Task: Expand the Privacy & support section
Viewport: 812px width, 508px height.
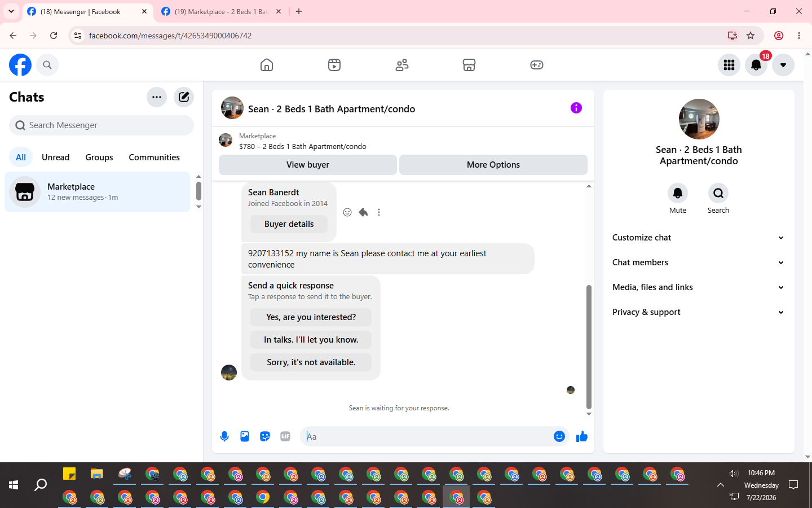Action: pyautogui.click(x=699, y=312)
